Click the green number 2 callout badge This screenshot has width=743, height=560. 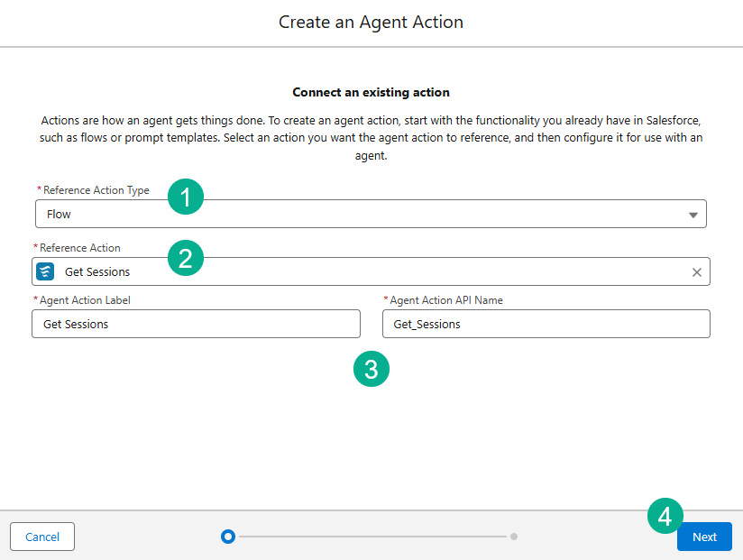[186, 259]
